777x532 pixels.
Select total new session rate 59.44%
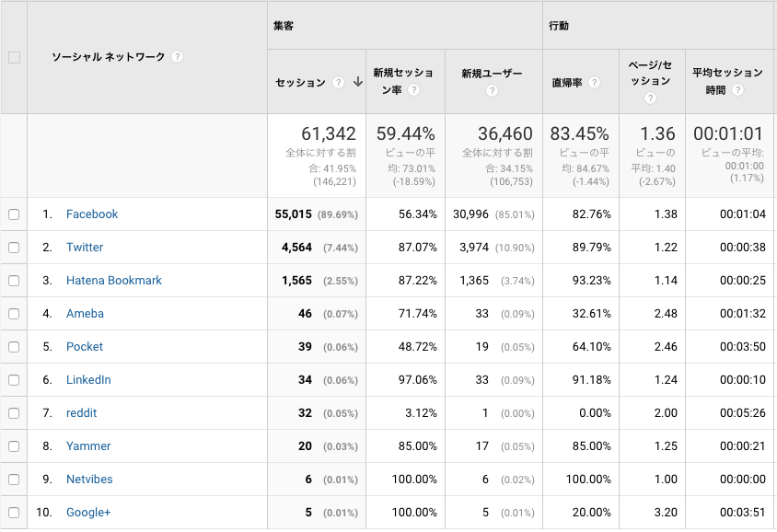click(405, 133)
